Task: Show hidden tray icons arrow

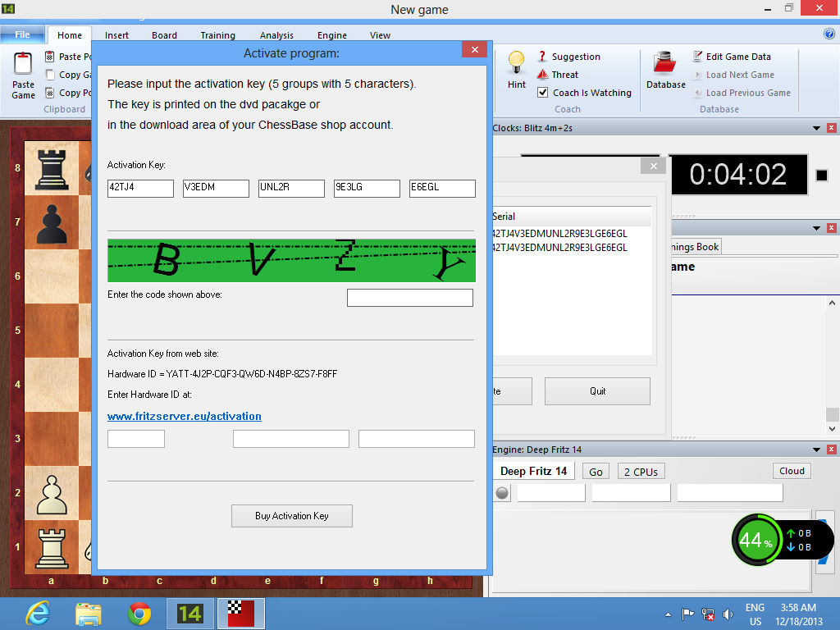Action: tap(668, 614)
